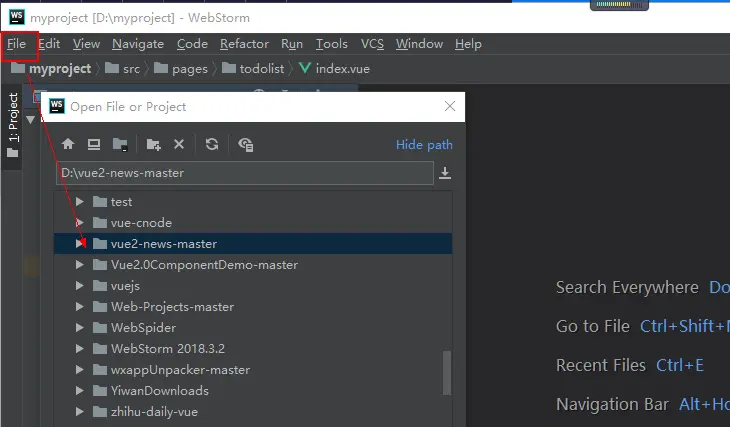
Task: Click the Navigation Bar hint text
Action: click(612, 404)
